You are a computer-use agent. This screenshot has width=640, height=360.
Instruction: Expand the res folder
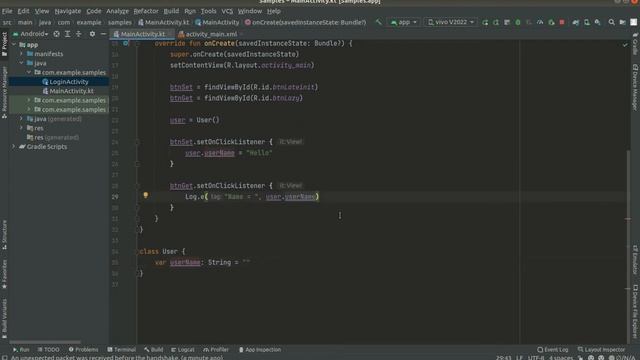[22, 128]
